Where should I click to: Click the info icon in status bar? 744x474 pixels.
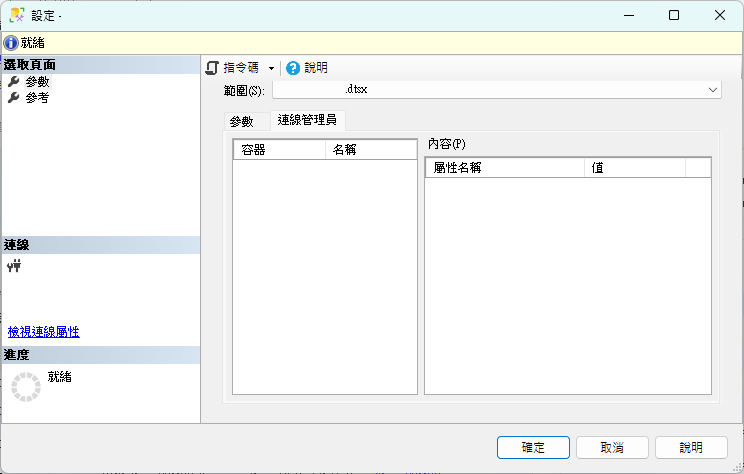click(x=11, y=43)
